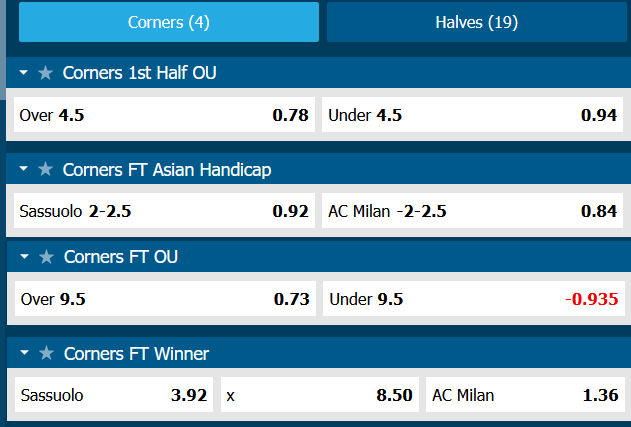The width and height of the screenshot is (631, 427).
Task: Star the Corners FT OU market
Action: coord(45,257)
